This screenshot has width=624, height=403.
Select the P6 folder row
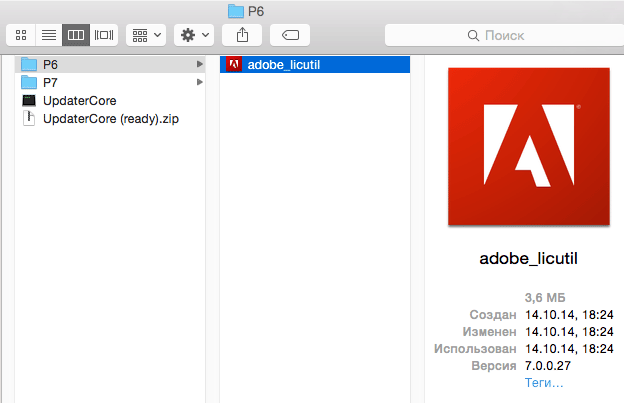(110, 64)
